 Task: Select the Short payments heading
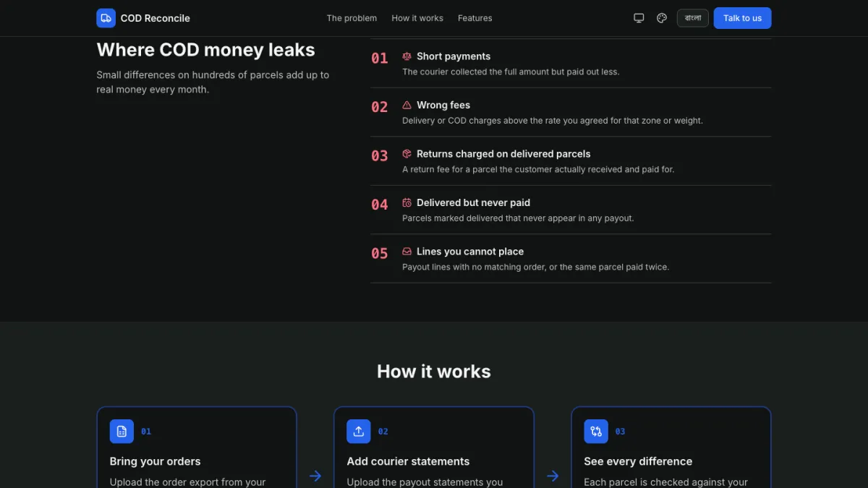(x=454, y=56)
